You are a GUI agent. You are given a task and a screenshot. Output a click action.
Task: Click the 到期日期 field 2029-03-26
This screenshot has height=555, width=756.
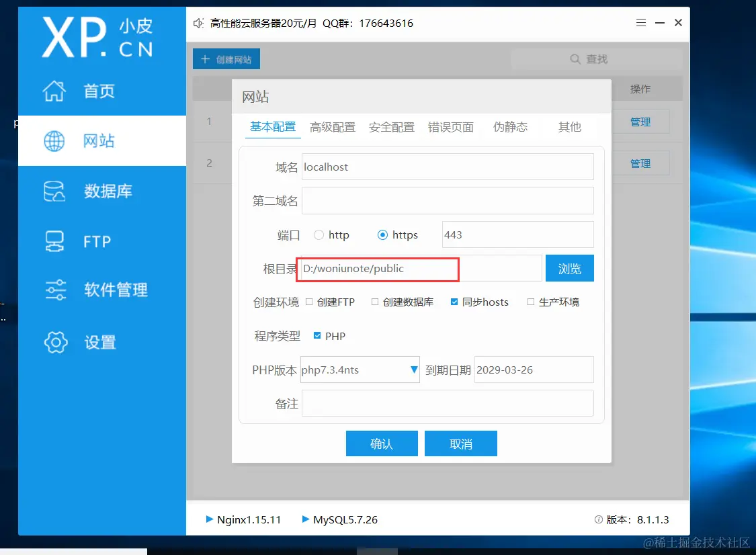tap(534, 370)
